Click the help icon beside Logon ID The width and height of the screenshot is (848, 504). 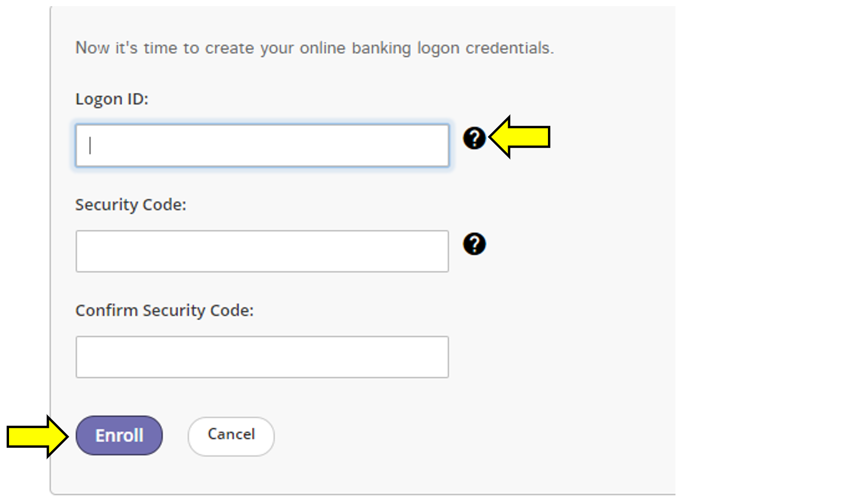click(474, 138)
